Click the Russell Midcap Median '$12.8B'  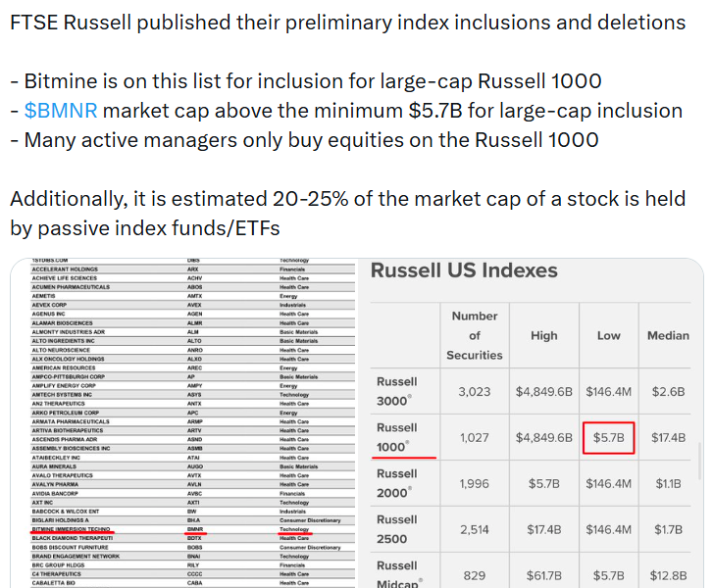[x=668, y=575]
